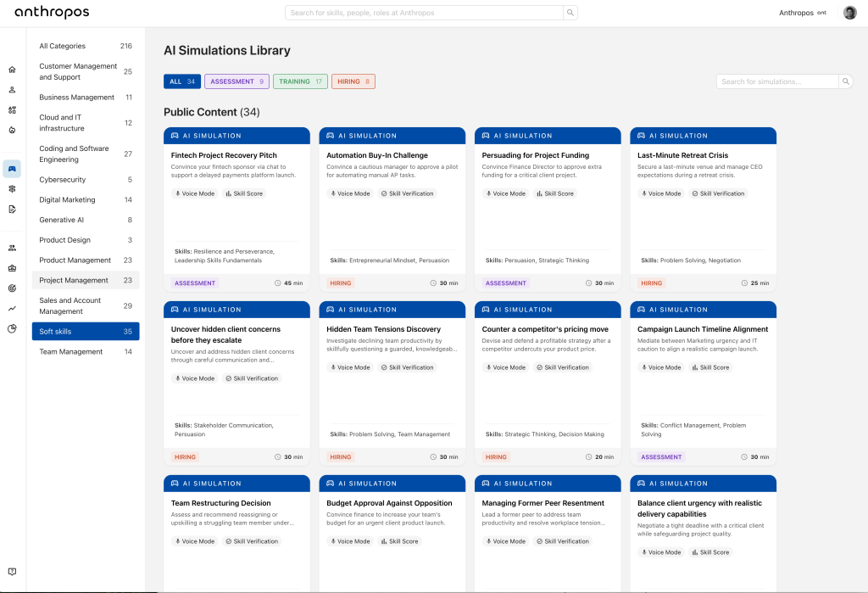Screen dimensions: 868x593
Task: Select Product Design category
Action: pyautogui.click(x=86, y=240)
